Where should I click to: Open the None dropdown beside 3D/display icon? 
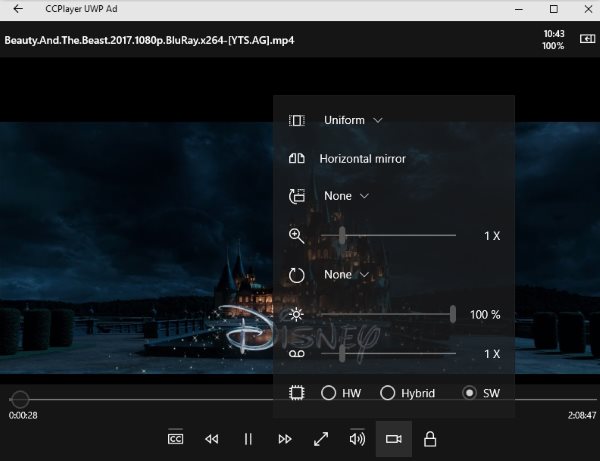pyautogui.click(x=346, y=196)
